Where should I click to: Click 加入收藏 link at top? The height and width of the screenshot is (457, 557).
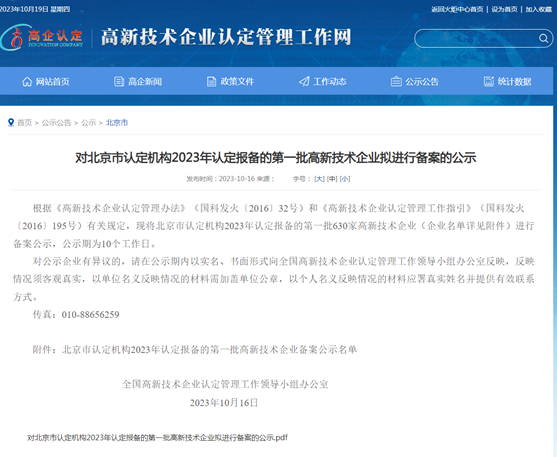539,9
